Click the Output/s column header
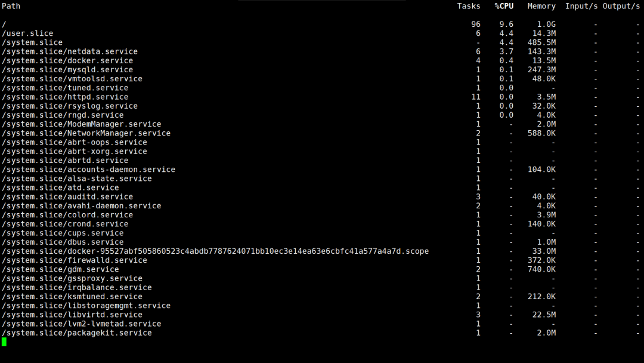Screen dimensions: 644x363 (x=621, y=6)
